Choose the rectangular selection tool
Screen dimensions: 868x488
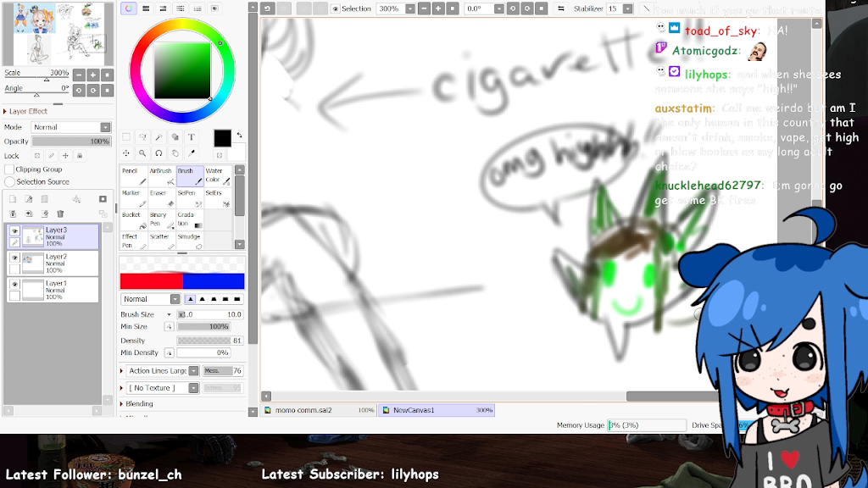(x=126, y=136)
